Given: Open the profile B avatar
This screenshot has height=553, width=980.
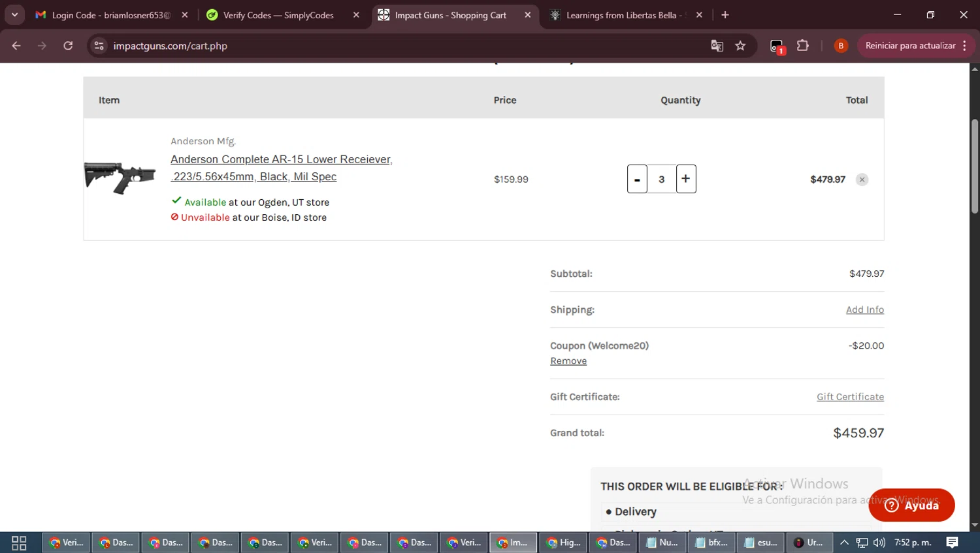Looking at the screenshot, I should pyautogui.click(x=841, y=46).
